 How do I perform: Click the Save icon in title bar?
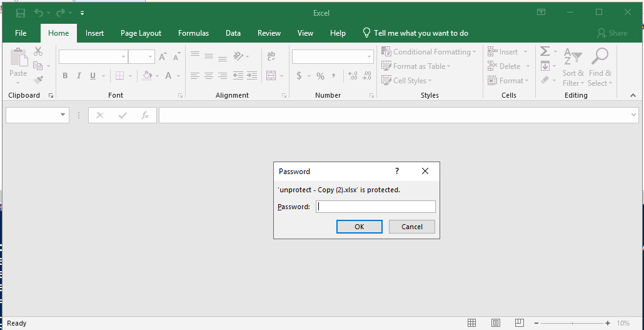click(21, 13)
